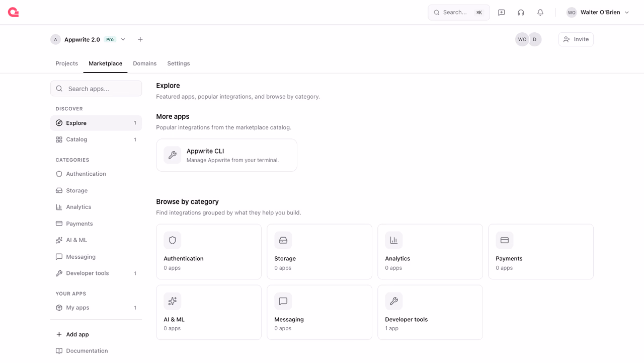Select Explore in the Discover sidebar
Viewport: 644px width, 363px height.
[96, 123]
